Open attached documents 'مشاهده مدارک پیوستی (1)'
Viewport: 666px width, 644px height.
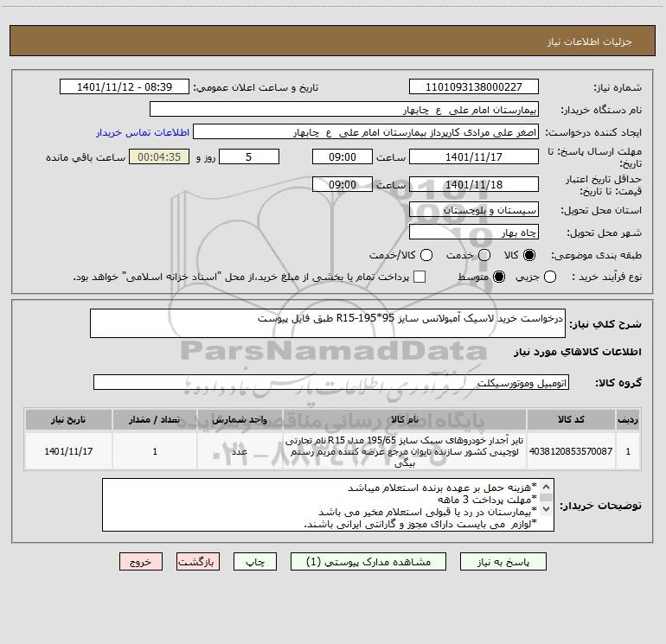368,562
